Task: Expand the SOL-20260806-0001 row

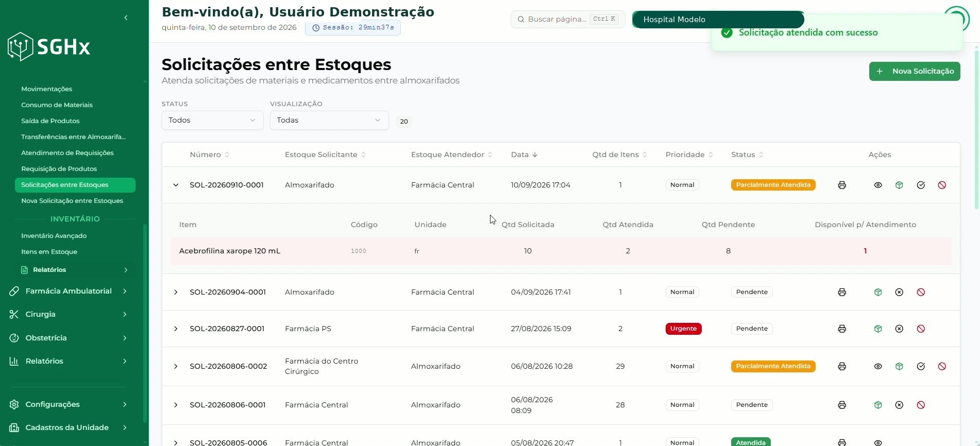Action: click(176, 405)
